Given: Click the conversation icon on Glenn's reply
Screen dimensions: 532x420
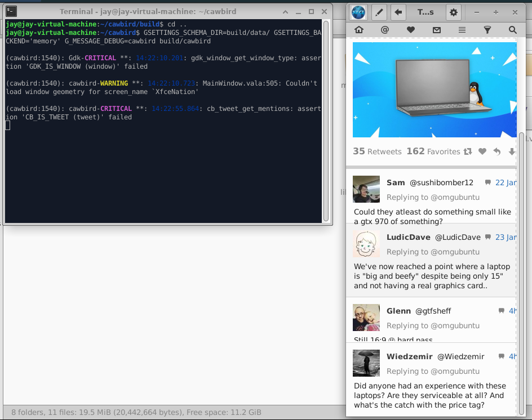Looking at the screenshot, I should pyautogui.click(x=501, y=311).
